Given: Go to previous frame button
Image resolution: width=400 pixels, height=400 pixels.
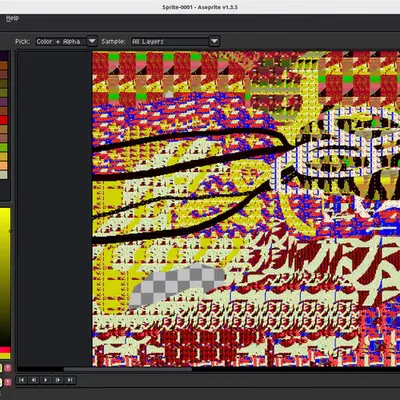Looking at the screenshot, I should [x=34, y=380].
